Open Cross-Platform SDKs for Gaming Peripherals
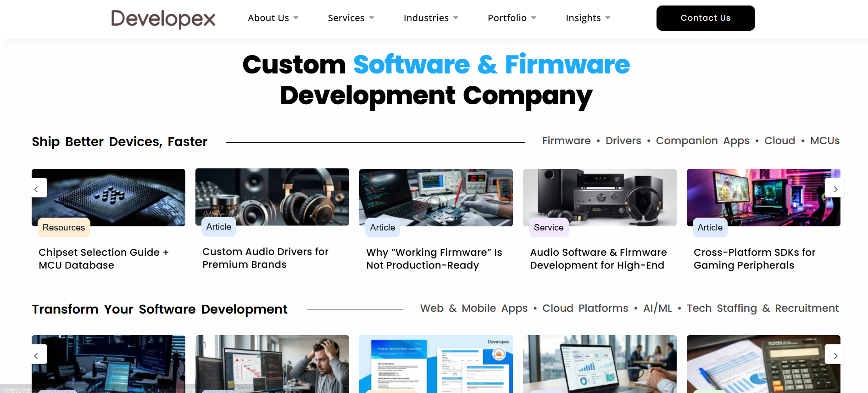The image size is (868, 393). pos(754,258)
